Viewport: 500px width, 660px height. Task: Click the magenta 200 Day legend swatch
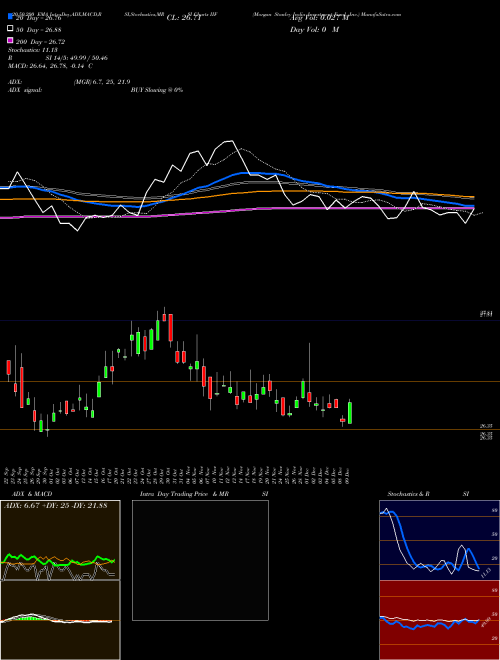pos(10,41)
